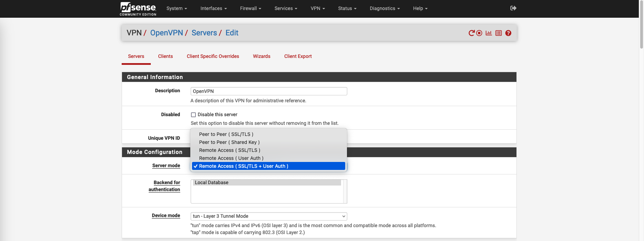This screenshot has width=644, height=241.
Task: Switch to the Client Export tab
Action: point(298,56)
